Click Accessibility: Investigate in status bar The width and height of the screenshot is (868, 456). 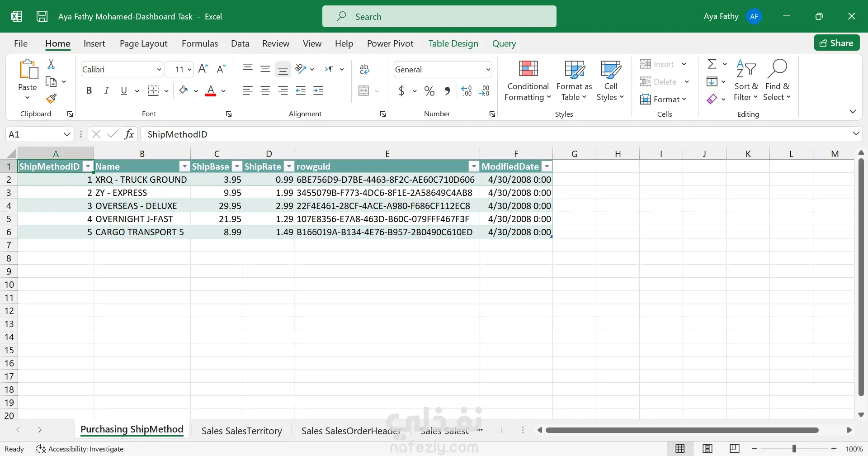80,449
